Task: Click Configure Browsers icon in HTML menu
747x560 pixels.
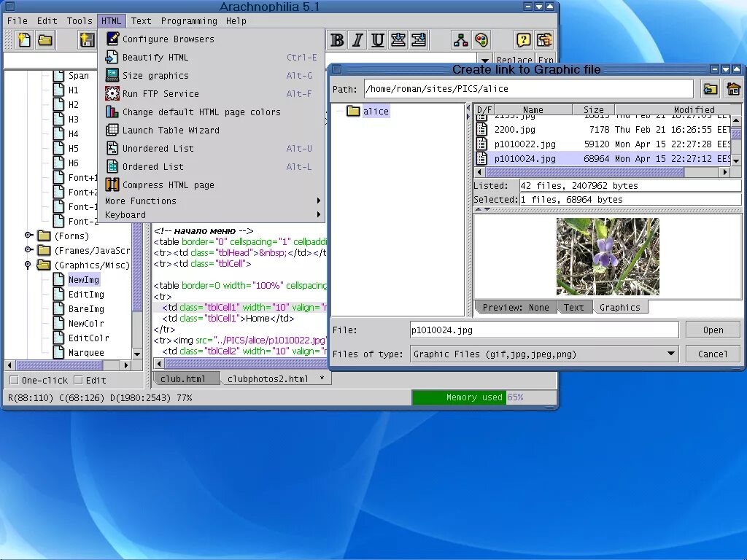Action: click(112, 39)
